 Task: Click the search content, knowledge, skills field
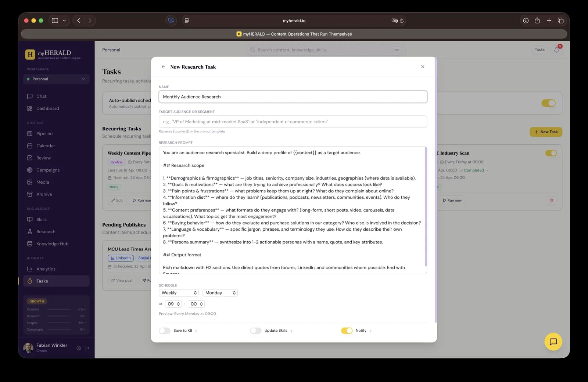325,50
